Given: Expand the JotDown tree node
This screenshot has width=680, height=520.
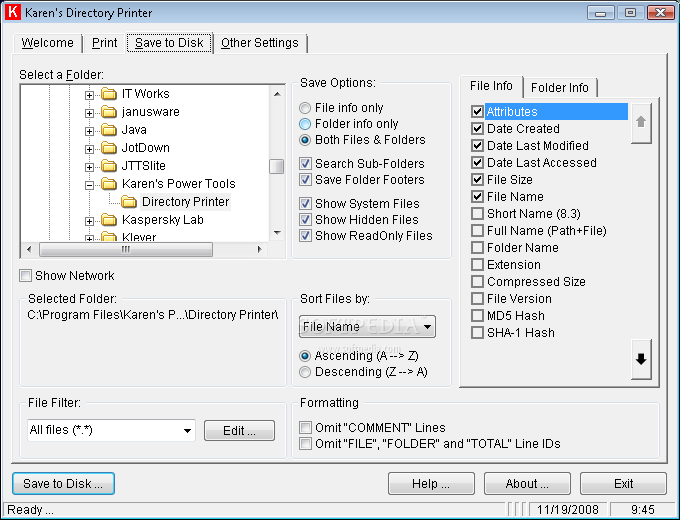Looking at the screenshot, I should pyautogui.click(x=89, y=149).
